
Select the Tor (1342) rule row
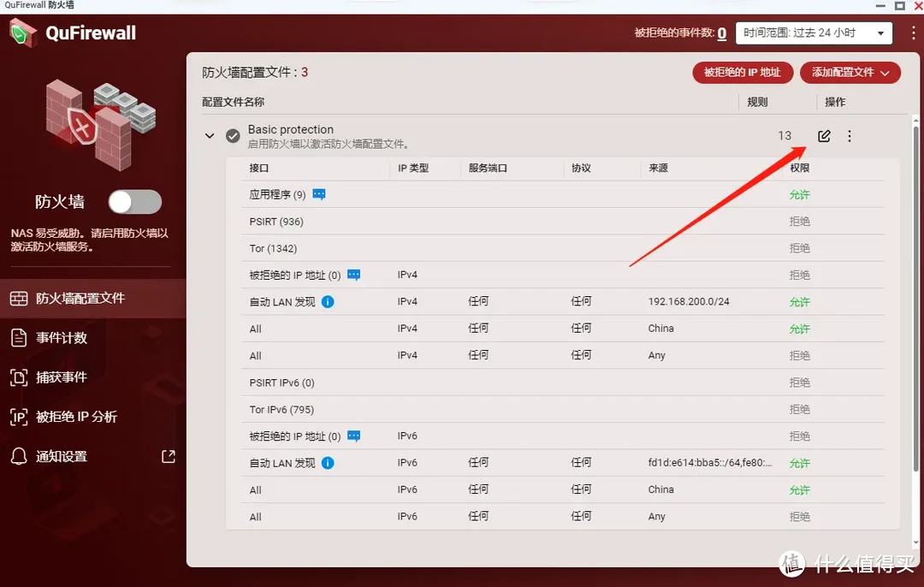(563, 248)
